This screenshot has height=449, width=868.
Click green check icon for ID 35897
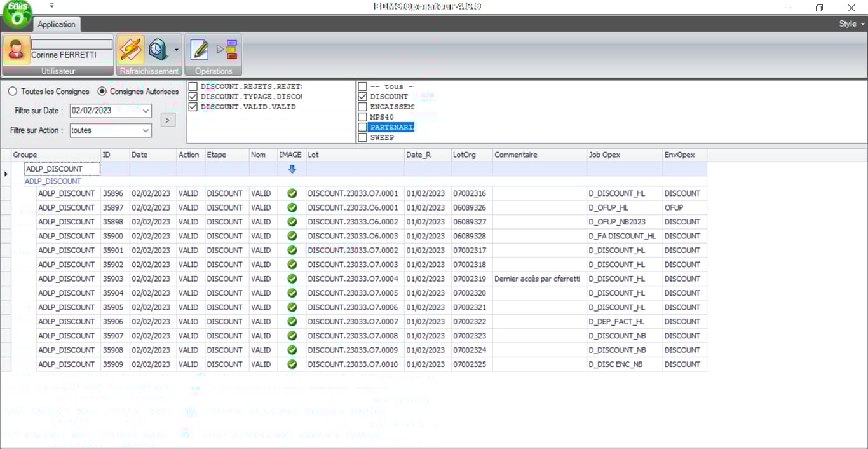[292, 207]
